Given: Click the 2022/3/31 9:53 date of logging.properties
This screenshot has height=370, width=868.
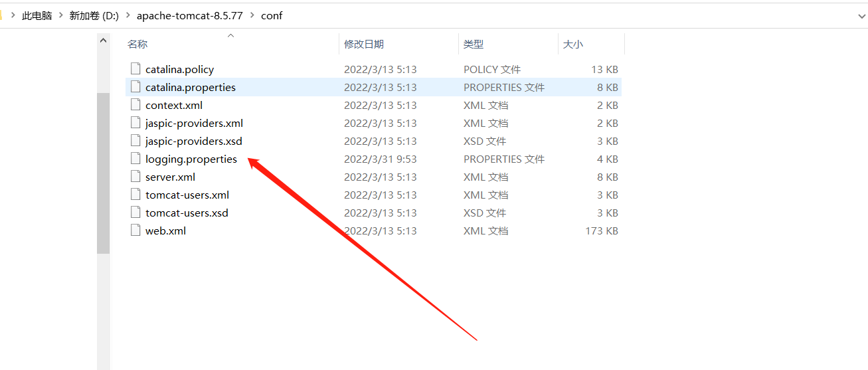Looking at the screenshot, I should 381,159.
